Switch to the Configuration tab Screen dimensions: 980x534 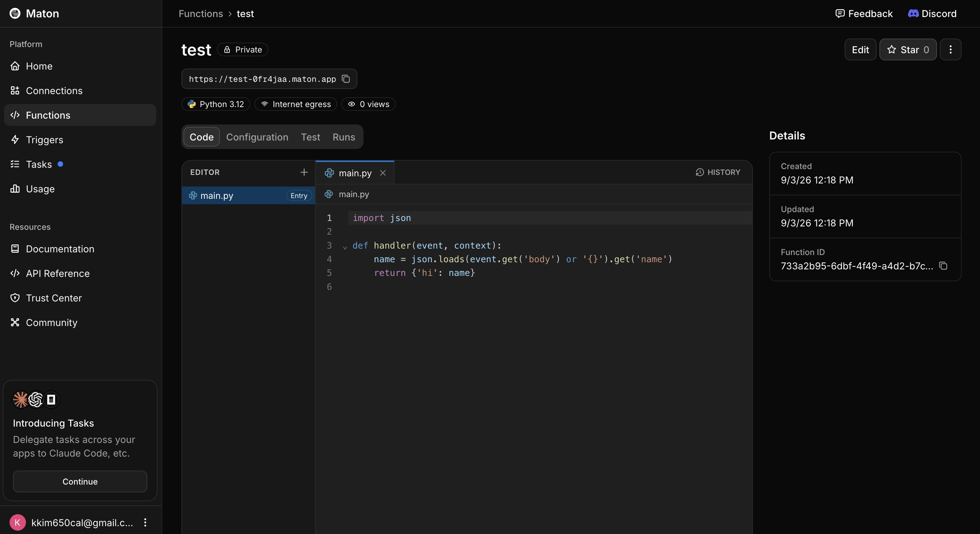tap(257, 137)
